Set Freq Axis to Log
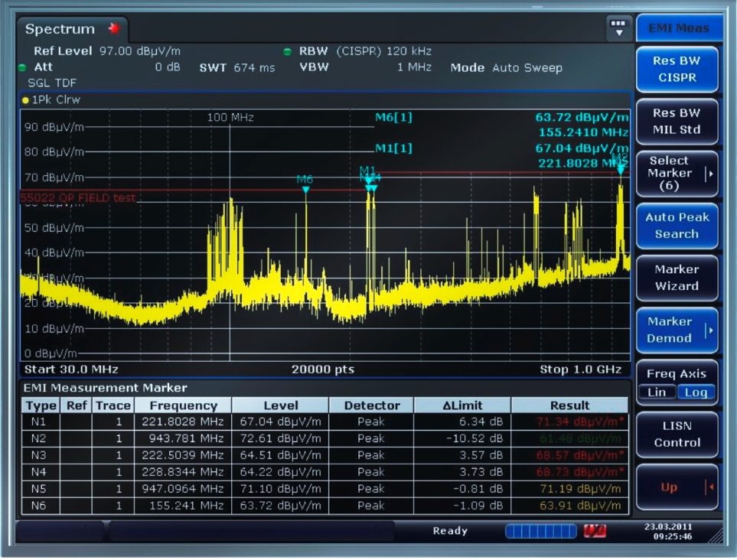Screen dimensions: 737x560 coord(695,392)
